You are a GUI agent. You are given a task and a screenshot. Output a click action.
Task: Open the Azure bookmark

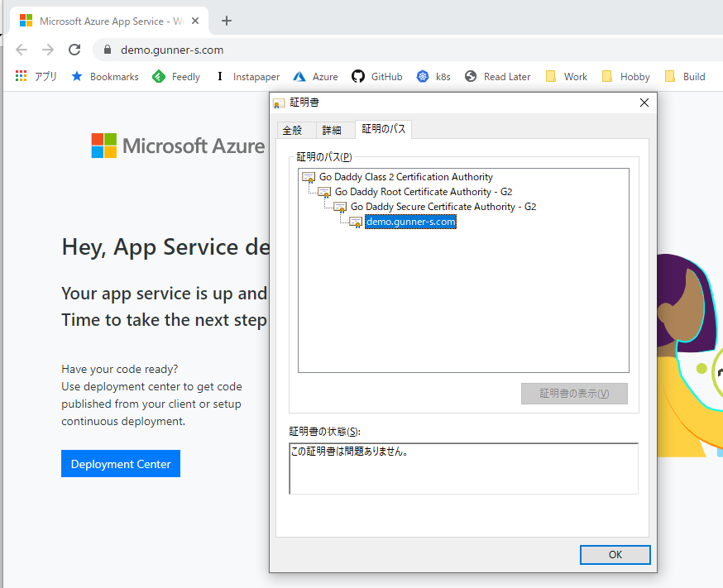315,76
